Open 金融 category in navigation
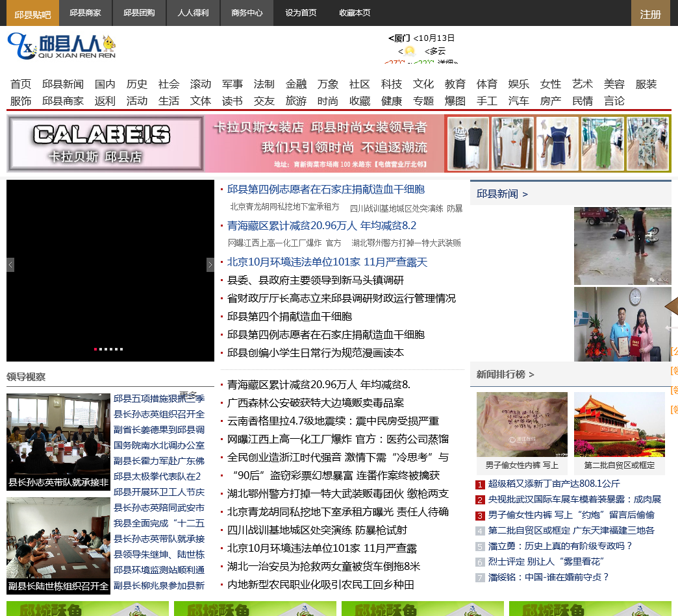The height and width of the screenshot is (616, 678). [x=296, y=84]
